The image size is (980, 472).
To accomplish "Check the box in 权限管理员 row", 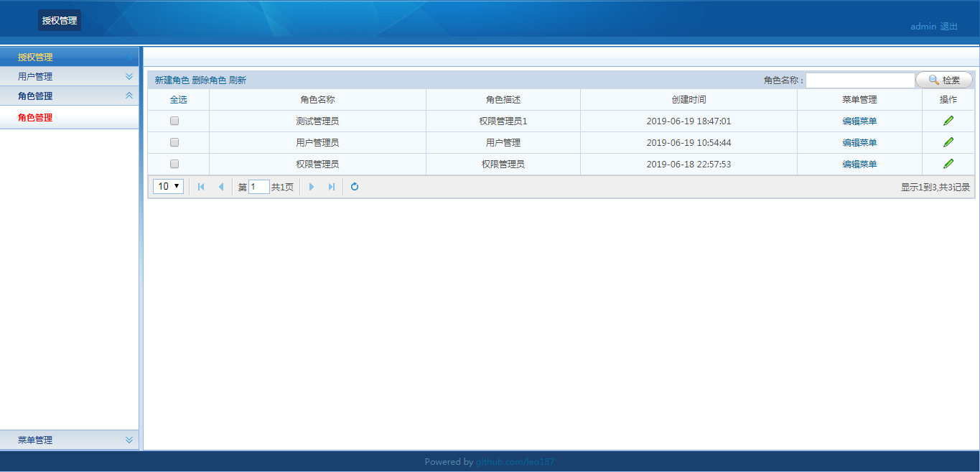I will (x=174, y=164).
